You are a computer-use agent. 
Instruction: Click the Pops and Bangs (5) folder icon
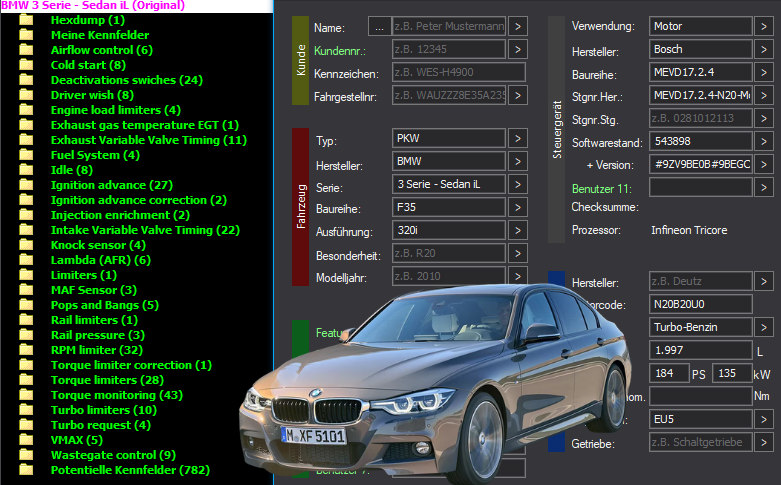(x=26, y=305)
